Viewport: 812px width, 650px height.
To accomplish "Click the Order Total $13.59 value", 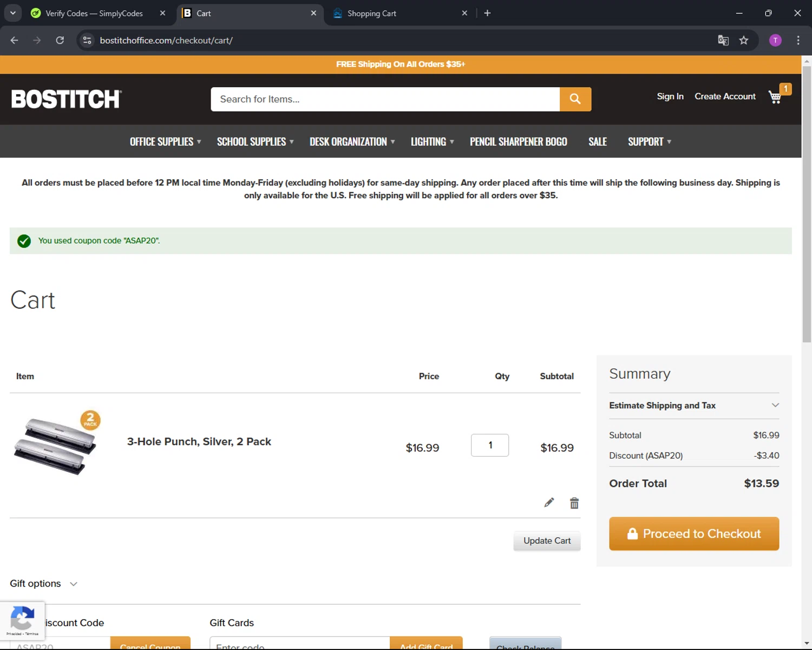I will pyautogui.click(x=761, y=483).
